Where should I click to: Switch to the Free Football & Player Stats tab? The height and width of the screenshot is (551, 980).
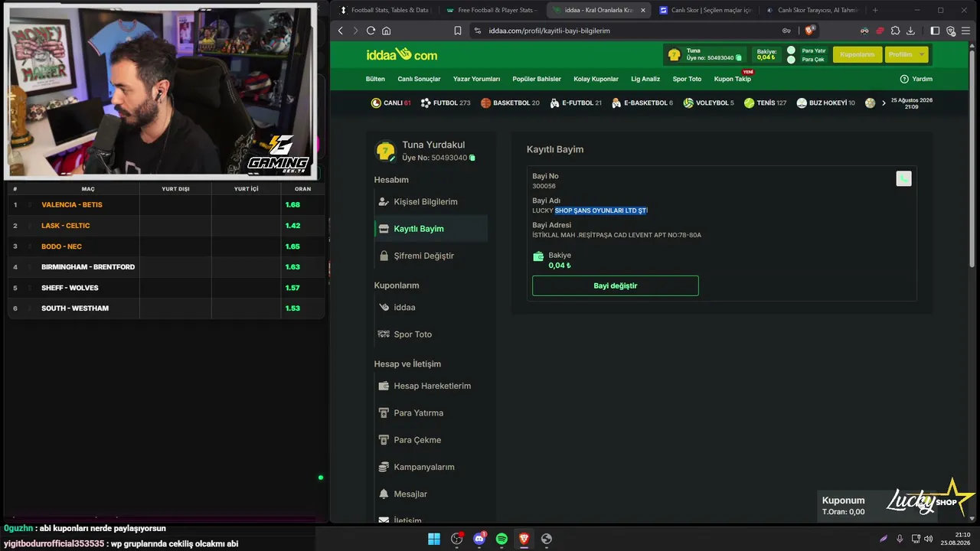[x=492, y=11]
